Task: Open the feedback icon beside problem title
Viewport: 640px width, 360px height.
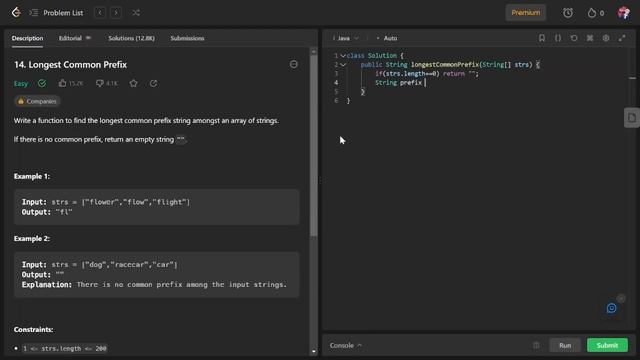Action: (293, 64)
